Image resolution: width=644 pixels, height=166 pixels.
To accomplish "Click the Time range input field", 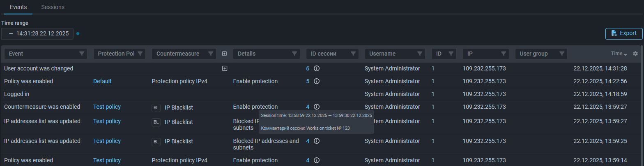I will pyautogui.click(x=37, y=34).
